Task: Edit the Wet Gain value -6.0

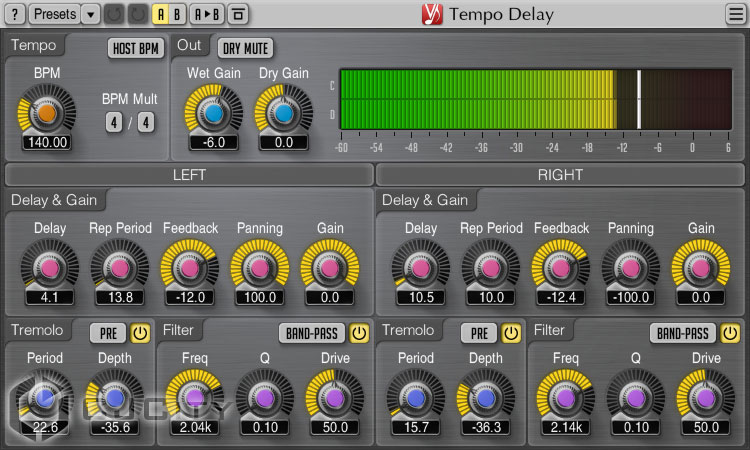Action: pyautogui.click(x=213, y=142)
